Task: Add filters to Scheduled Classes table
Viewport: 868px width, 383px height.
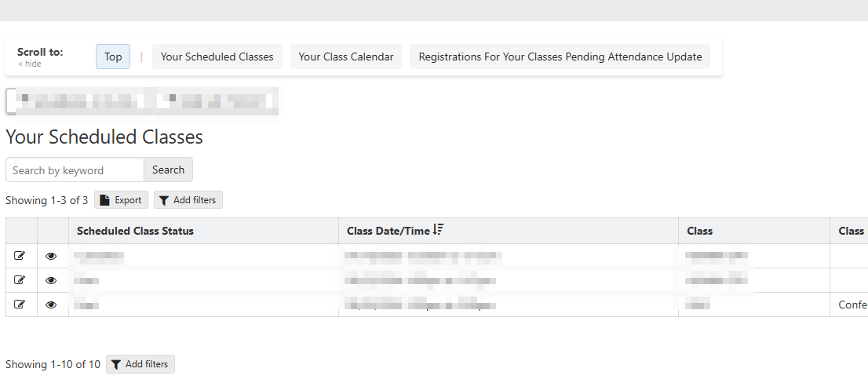Action: (188, 200)
